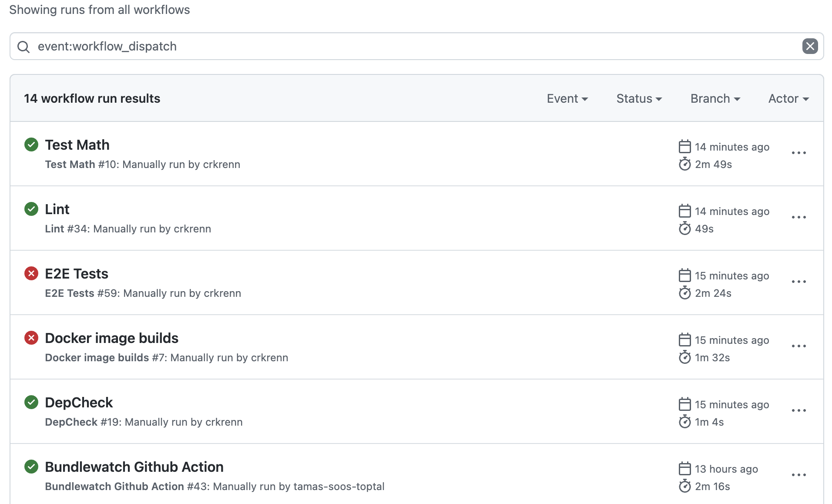The image size is (832, 504).
Task: Open the Lint workflow run
Action: [57, 209]
